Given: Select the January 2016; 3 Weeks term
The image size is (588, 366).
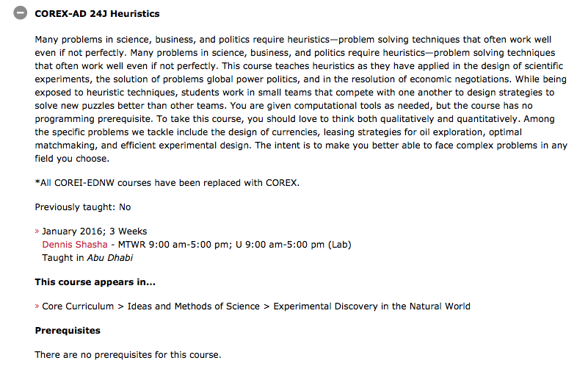Looking at the screenshot, I should [95, 232].
